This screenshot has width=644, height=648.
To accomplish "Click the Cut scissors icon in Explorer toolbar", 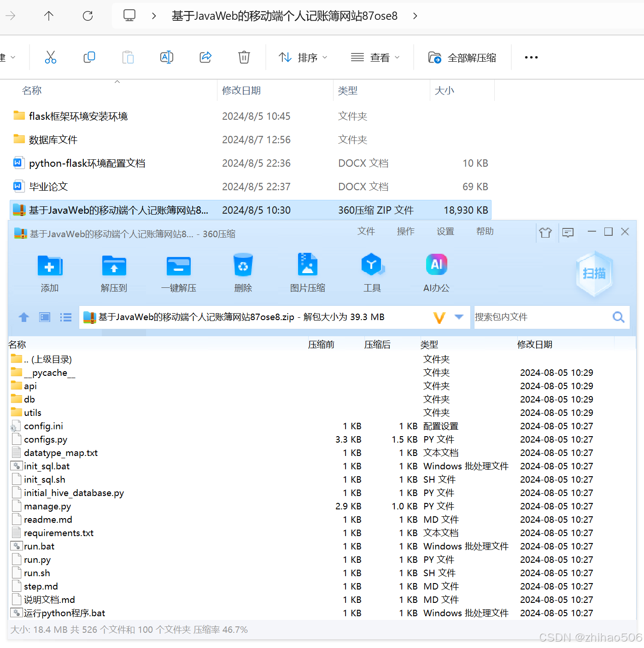I will [x=51, y=57].
